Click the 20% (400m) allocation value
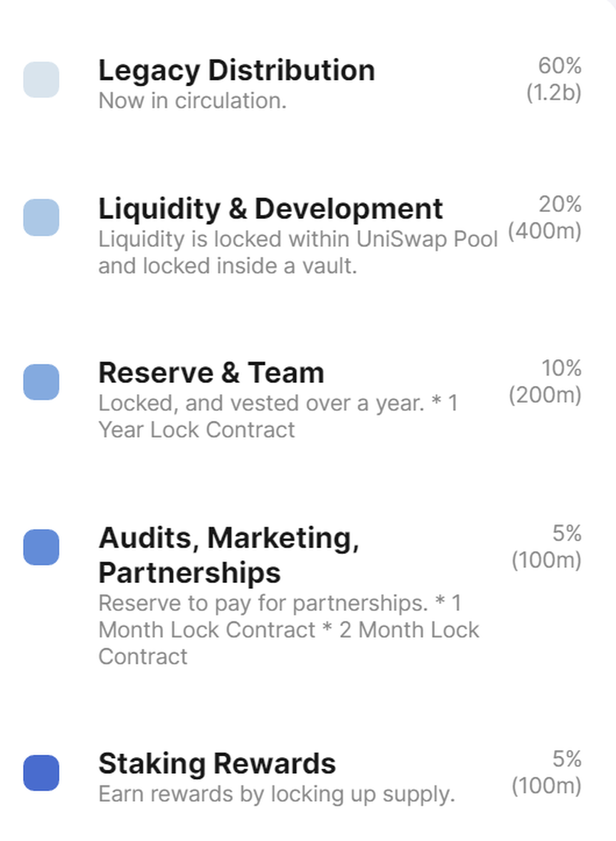The width and height of the screenshot is (616, 841). (x=545, y=218)
